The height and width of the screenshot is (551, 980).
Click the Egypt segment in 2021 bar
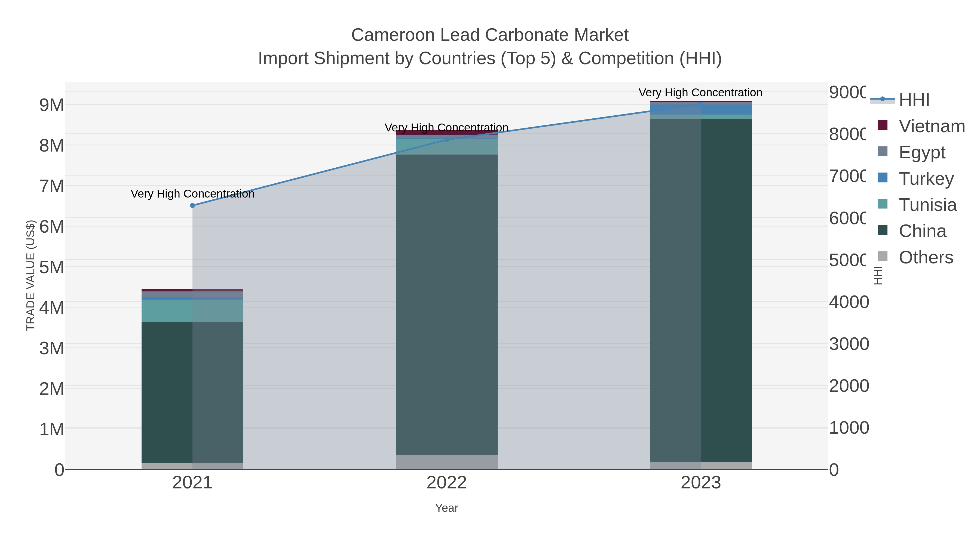click(x=192, y=294)
